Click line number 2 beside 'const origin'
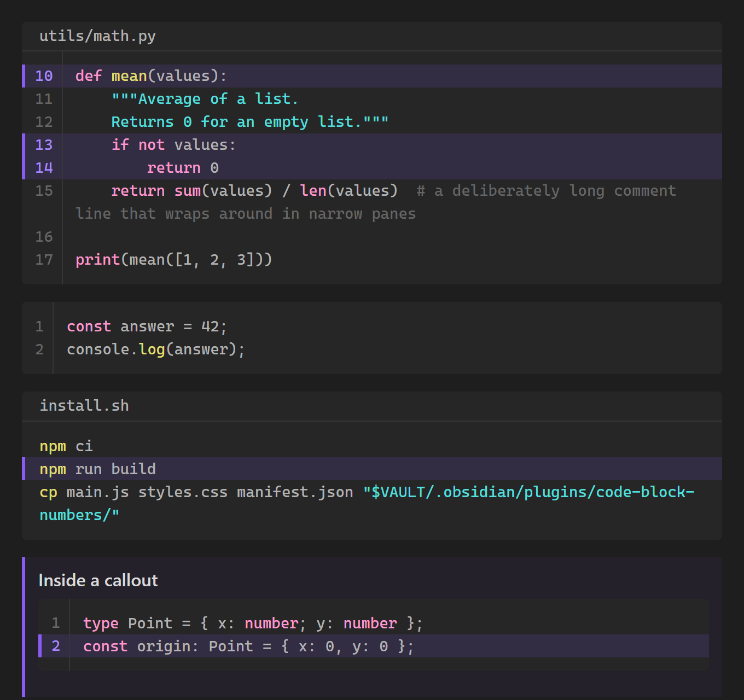This screenshot has height=700, width=744. coord(56,646)
